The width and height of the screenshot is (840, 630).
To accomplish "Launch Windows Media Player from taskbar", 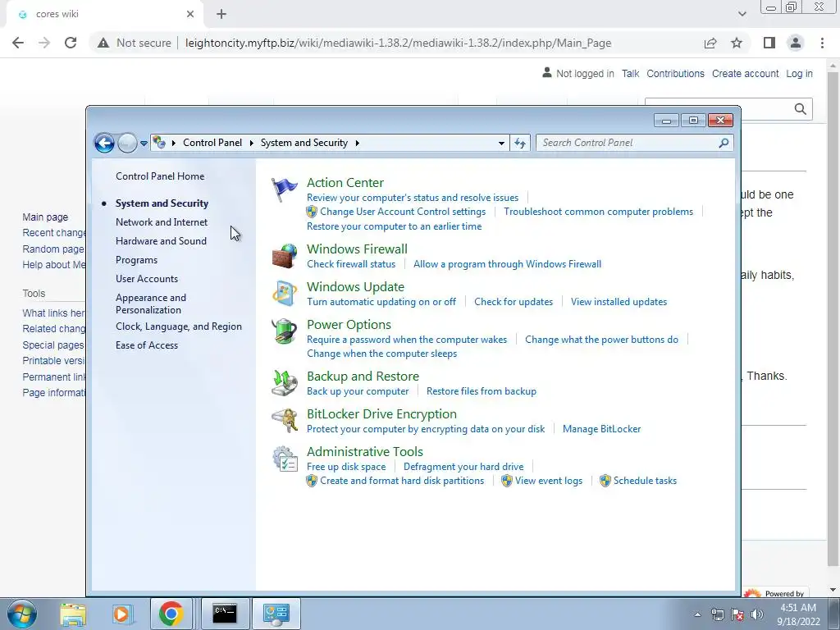I will click(x=121, y=614).
